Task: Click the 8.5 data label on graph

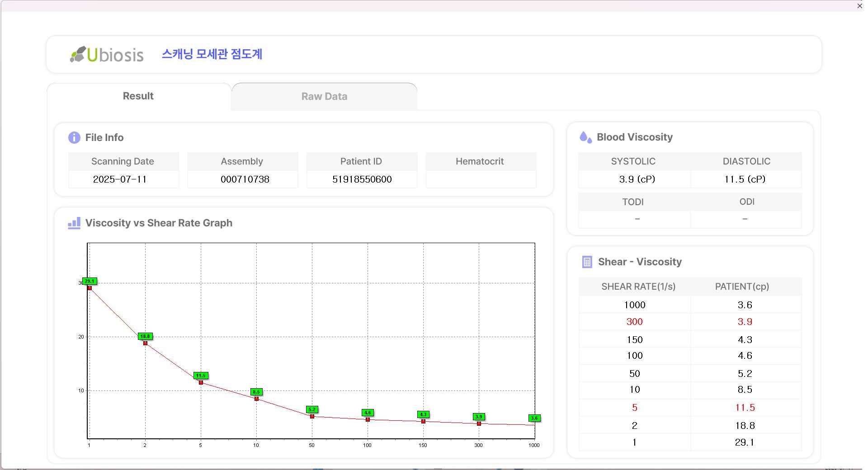Action: 256,392
